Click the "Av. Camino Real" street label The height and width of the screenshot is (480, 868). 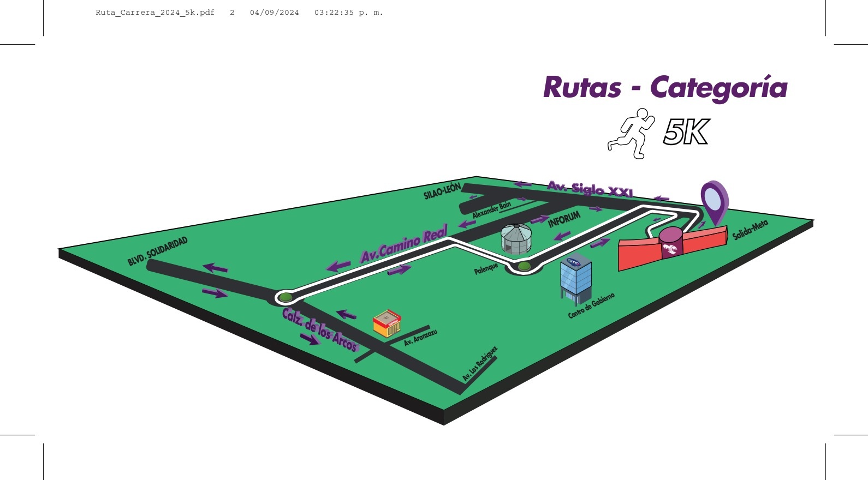[403, 244]
